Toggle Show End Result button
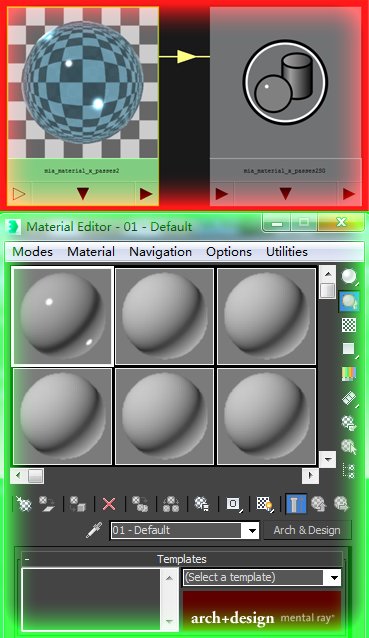369x638 pixels. [296, 504]
